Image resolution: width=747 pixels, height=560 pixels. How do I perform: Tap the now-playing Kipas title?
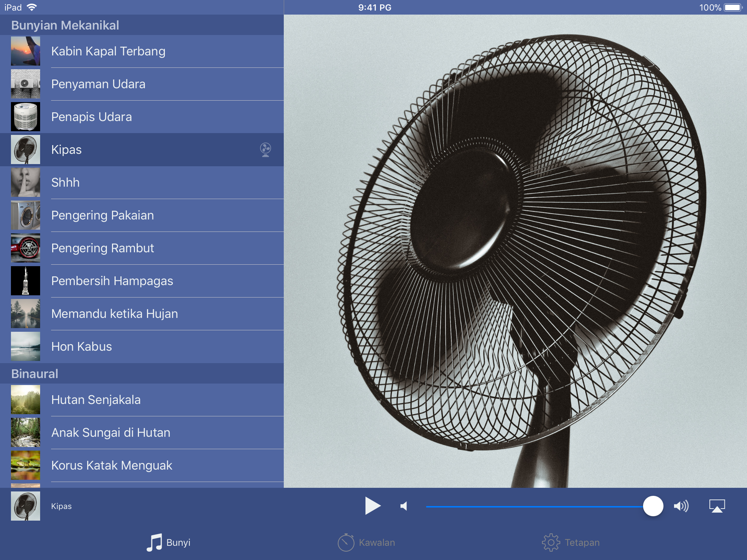tap(61, 506)
